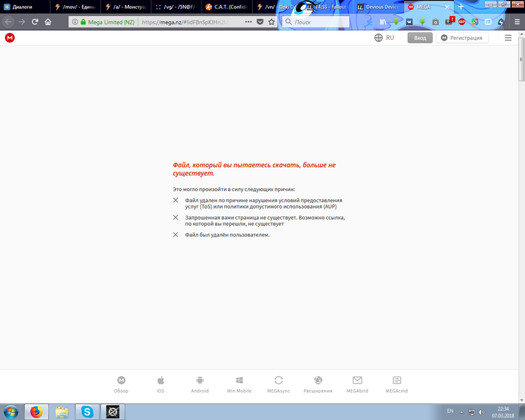The height and width of the screenshot is (420, 525).
Task: Switch to the Диалоги tab
Action: pos(25,7)
